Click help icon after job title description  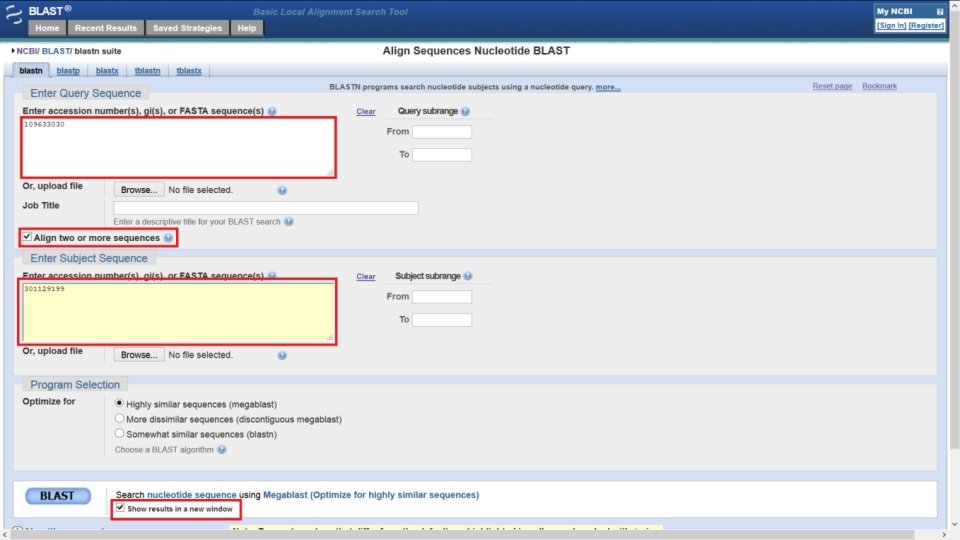coord(288,222)
